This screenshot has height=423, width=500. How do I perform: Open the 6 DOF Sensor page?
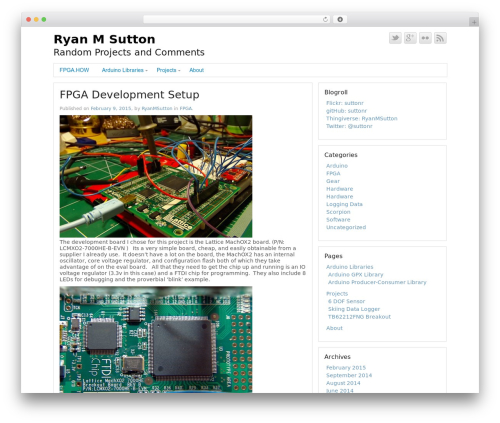coord(346,301)
